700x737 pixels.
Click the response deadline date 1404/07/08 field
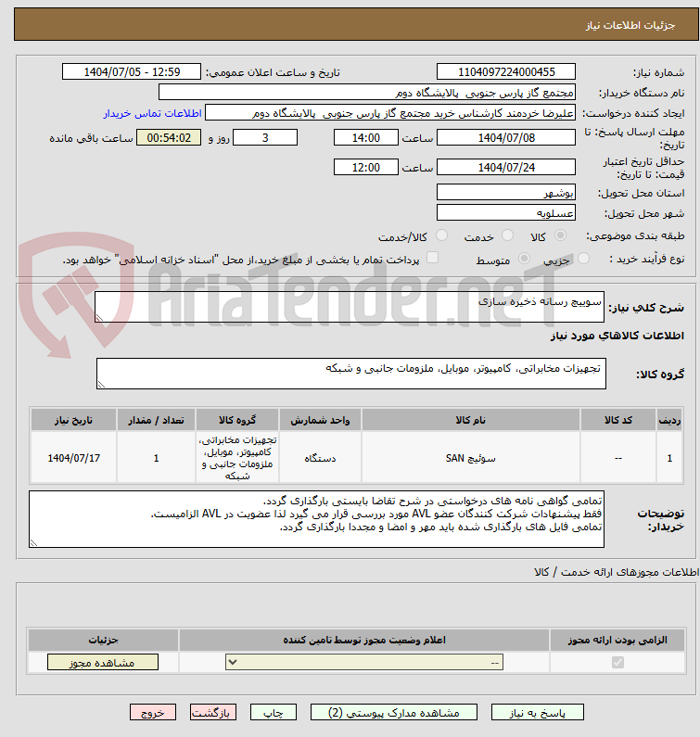[x=506, y=138]
